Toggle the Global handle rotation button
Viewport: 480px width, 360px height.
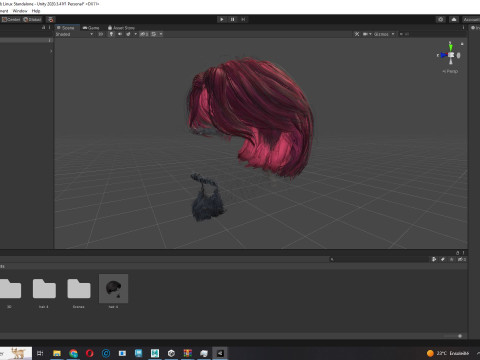click(x=32, y=19)
